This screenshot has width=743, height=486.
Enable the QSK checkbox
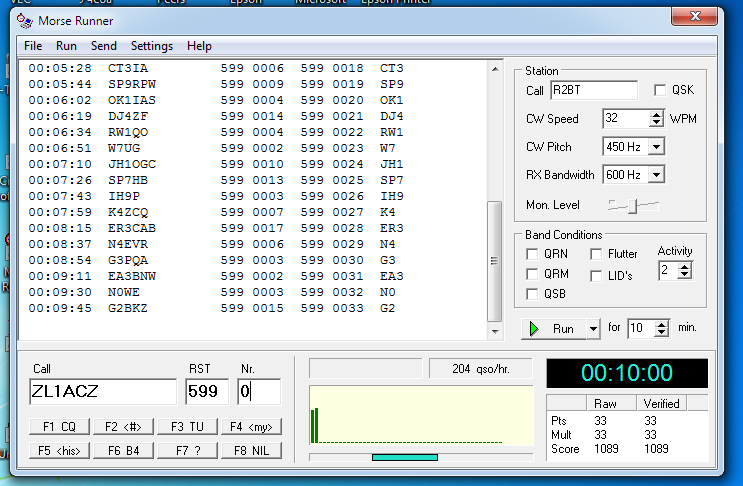[x=660, y=90]
